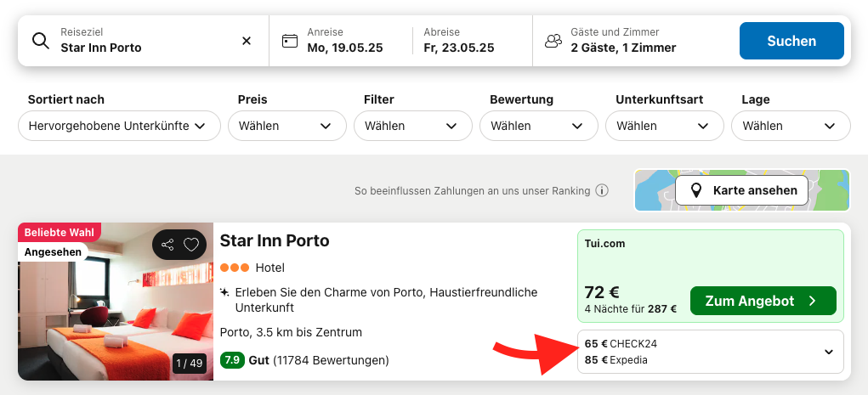Save Star Inn Porto with heart icon
The width and height of the screenshot is (868, 395).
(191, 245)
